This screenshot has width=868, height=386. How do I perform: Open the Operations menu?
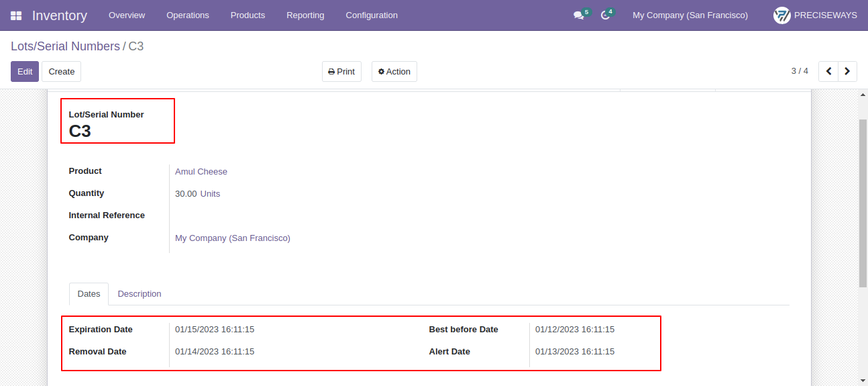[188, 15]
